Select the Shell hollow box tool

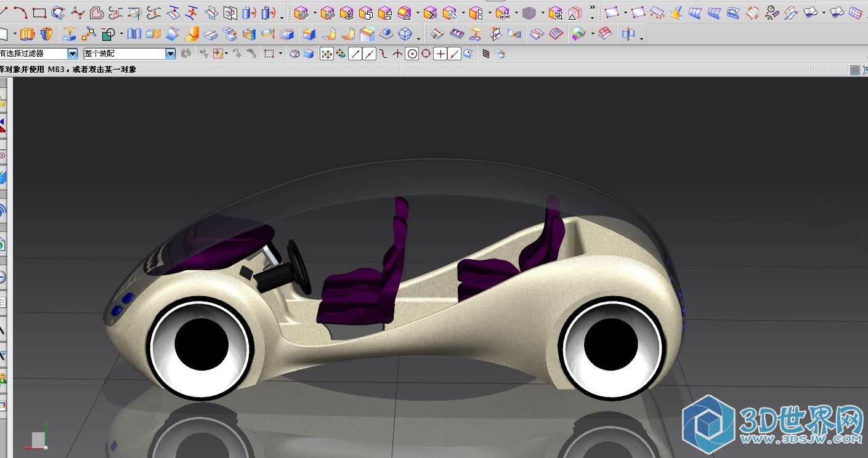pos(249,34)
